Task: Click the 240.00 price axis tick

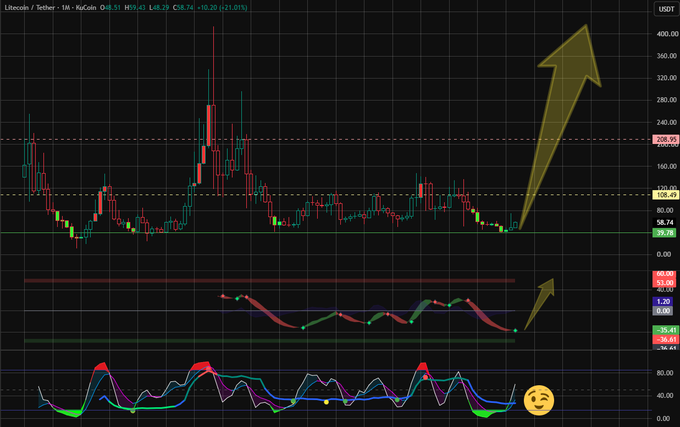Action: click(x=667, y=122)
